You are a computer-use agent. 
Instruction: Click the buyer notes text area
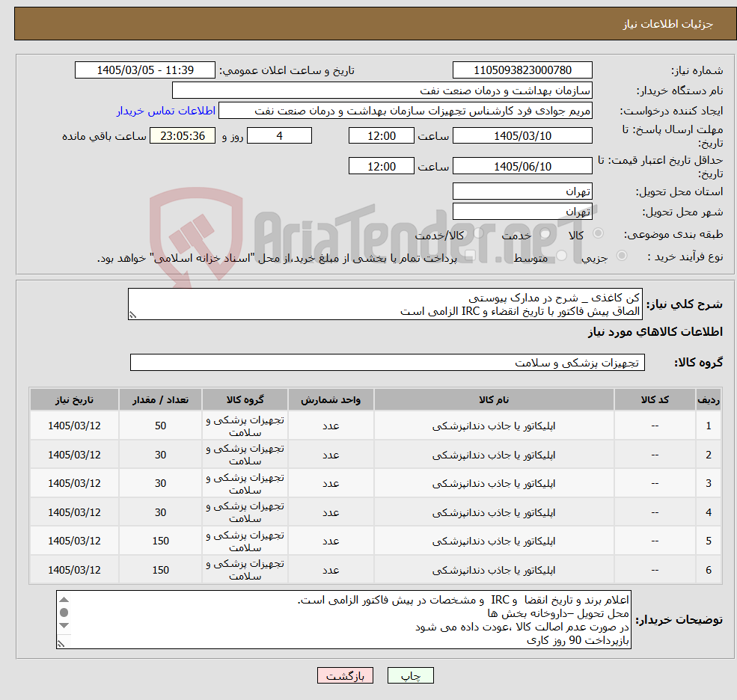(x=343, y=620)
